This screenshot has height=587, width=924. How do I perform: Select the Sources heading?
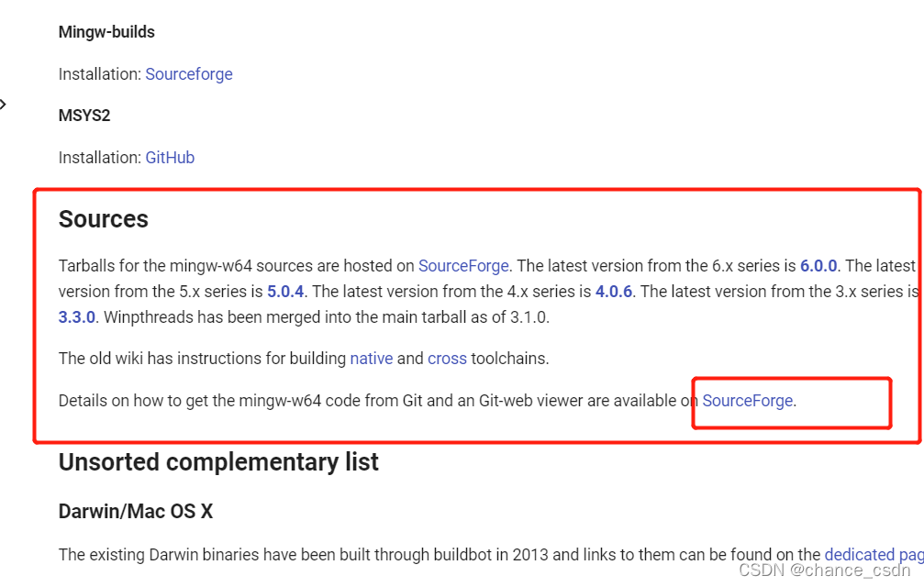tap(103, 219)
